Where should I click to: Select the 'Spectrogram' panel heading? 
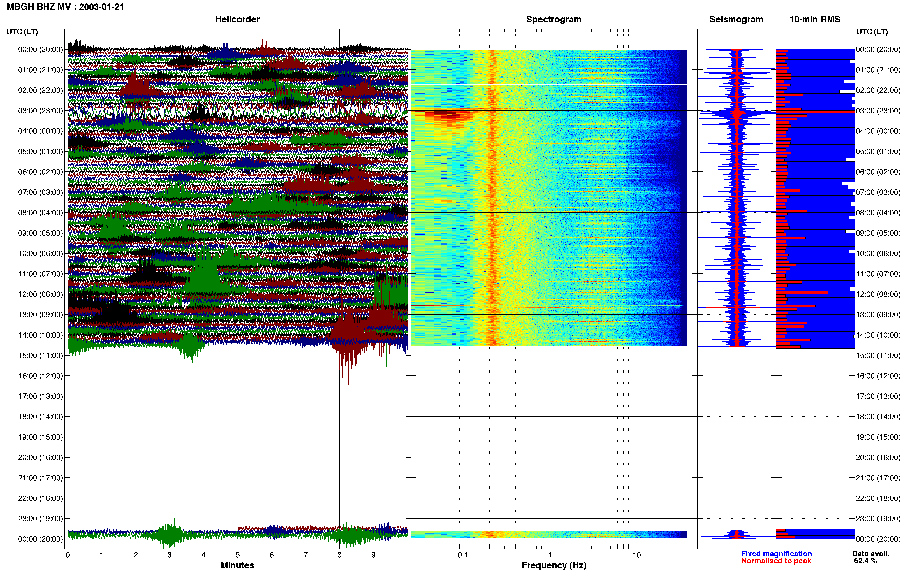[554, 20]
